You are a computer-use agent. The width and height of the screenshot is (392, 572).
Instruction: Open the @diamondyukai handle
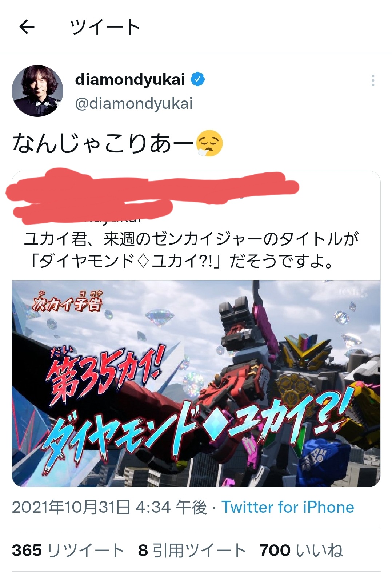pyautogui.click(x=134, y=103)
